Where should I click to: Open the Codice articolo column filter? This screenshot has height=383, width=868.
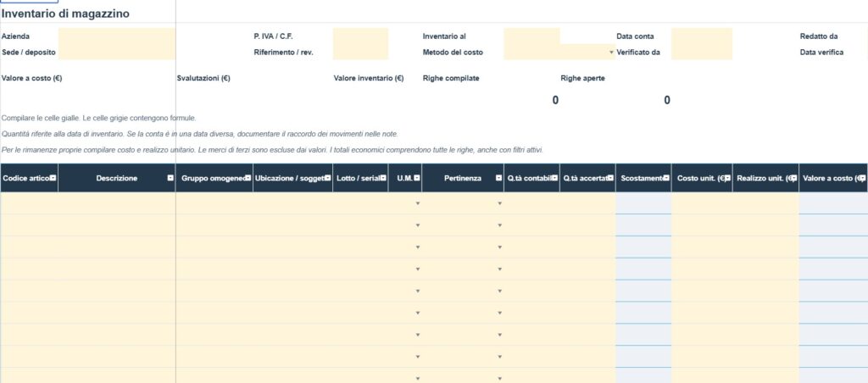click(x=53, y=178)
